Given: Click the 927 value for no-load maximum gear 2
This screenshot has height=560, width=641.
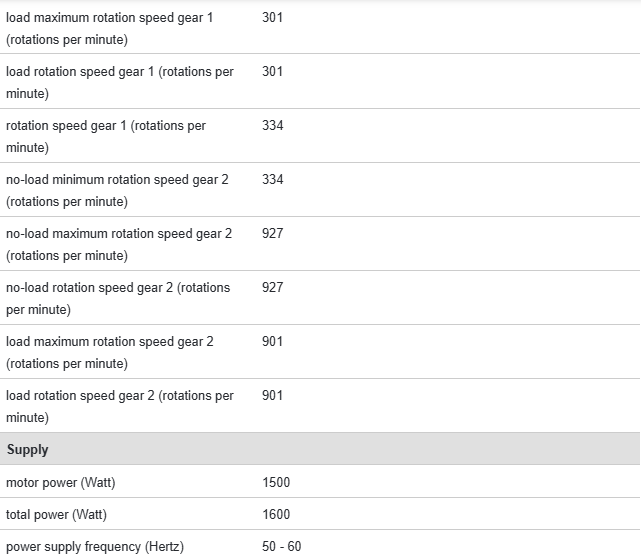Looking at the screenshot, I should (x=273, y=234).
